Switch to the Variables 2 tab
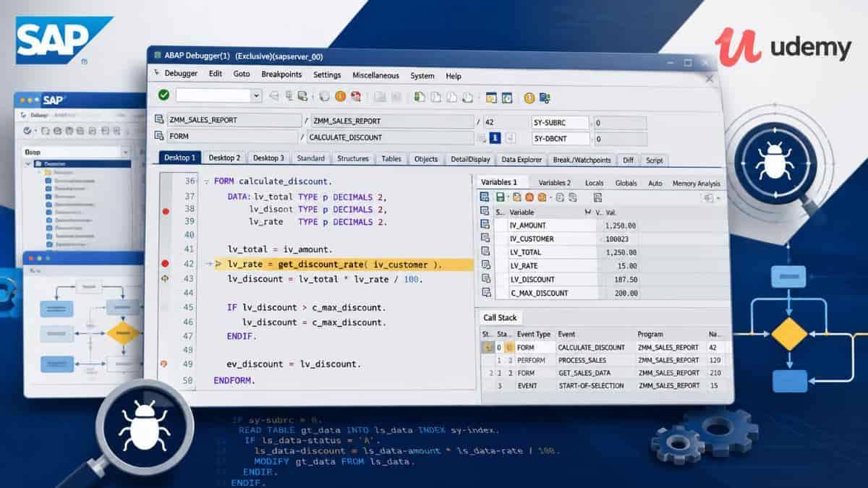Image resolution: width=868 pixels, height=488 pixels. point(554,183)
